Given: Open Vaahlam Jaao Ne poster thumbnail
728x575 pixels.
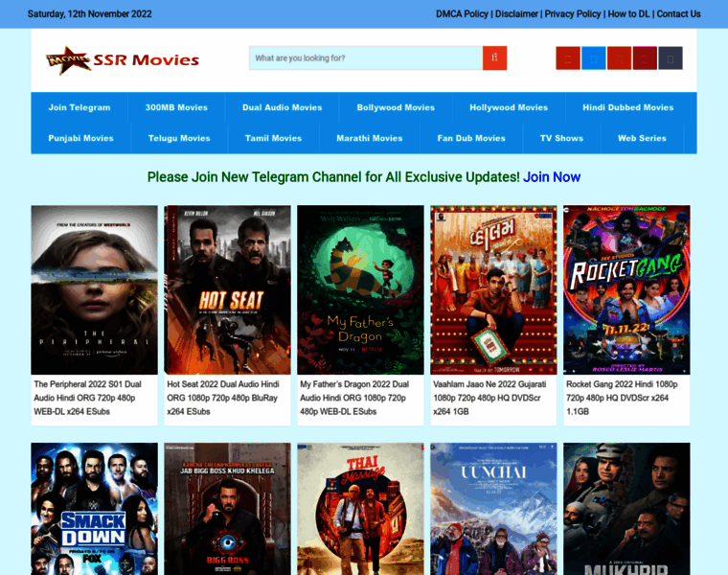Looking at the screenshot, I should click(493, 289).
